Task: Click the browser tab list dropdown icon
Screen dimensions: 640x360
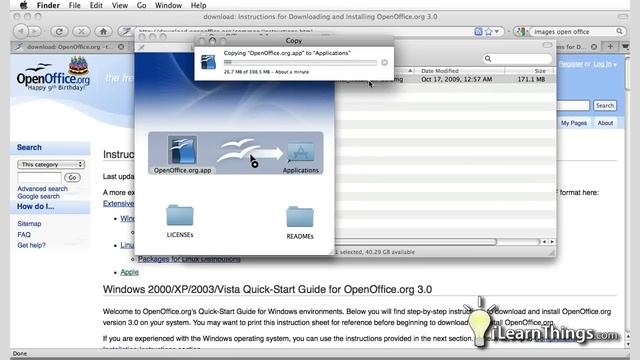Action: point(625,47)
